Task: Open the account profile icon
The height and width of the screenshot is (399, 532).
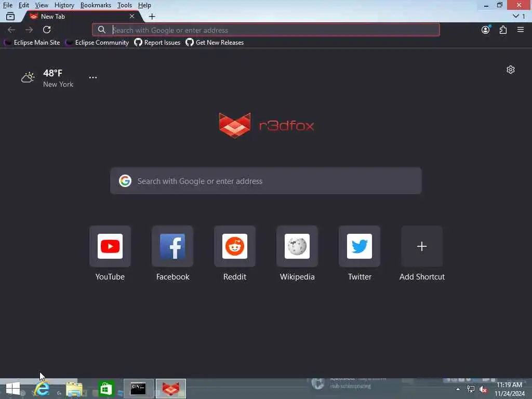Action: click(486, 30)
